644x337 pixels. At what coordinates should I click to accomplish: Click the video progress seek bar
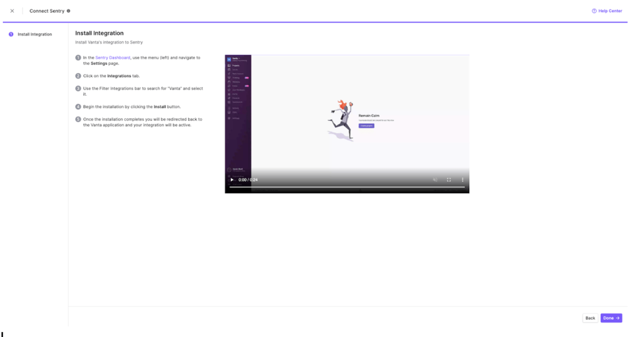pyautogui.click(x=347, y=187)
